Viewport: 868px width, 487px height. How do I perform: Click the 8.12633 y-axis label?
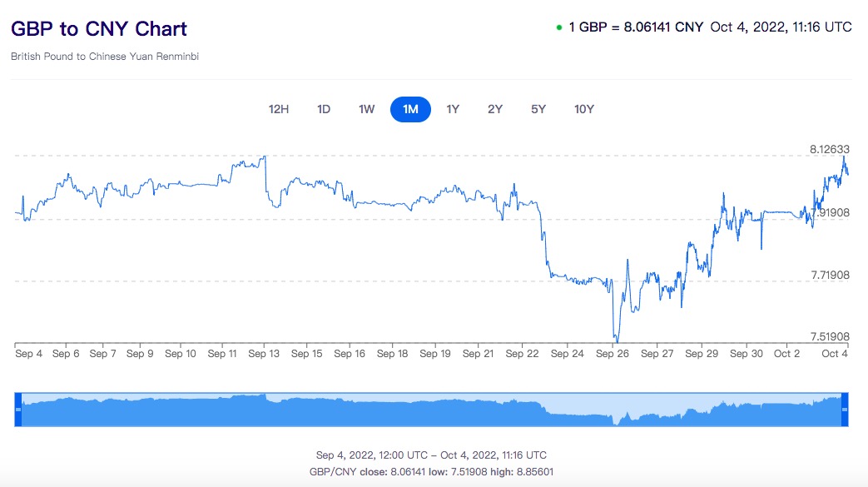[x=829, y=150]
